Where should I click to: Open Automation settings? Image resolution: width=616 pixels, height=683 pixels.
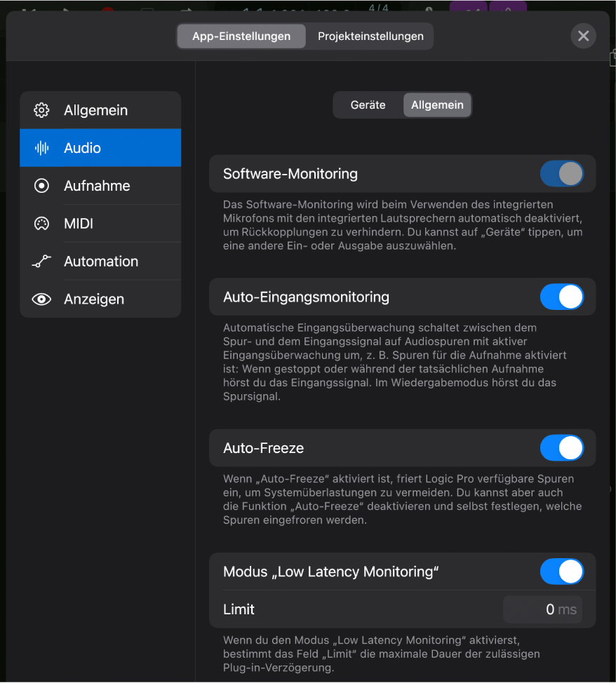click(x=41, y=262)
